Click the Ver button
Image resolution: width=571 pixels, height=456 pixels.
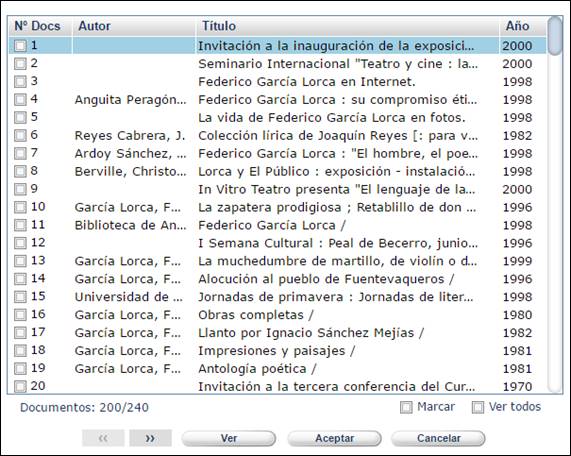tap(229, 438)
